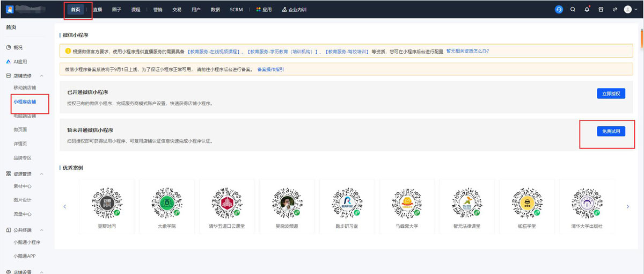Click the colorful 应用 grid icon
Image resolution: width=644 pixels, height=274 pixels.
258,10
